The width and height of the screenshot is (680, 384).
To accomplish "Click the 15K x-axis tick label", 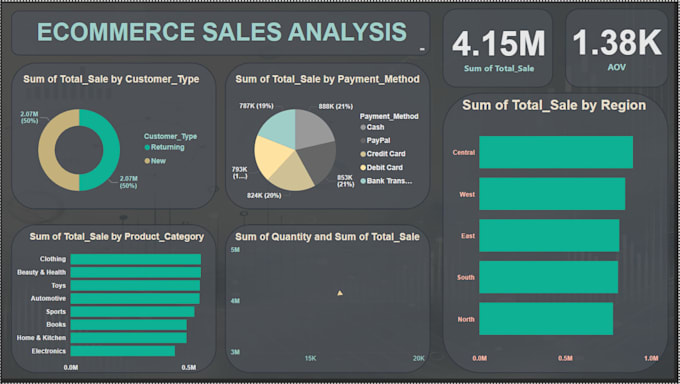I will [311, 358].
